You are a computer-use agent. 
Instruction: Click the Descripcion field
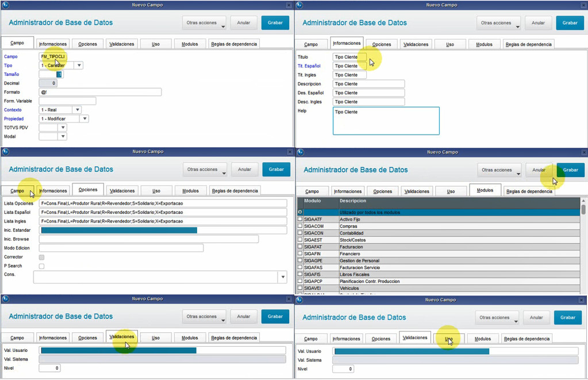[369, 84]
